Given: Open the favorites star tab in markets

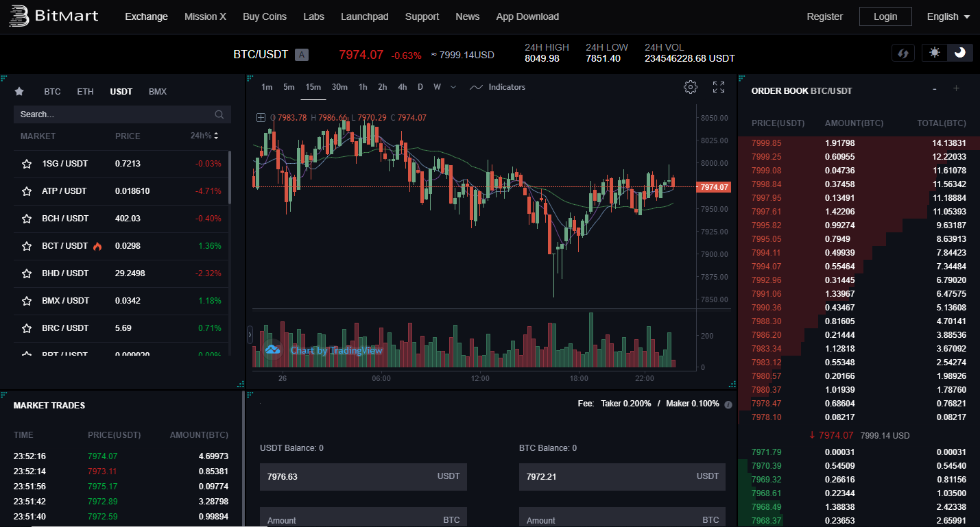Looking at the screenshot, I should point(19,91).
